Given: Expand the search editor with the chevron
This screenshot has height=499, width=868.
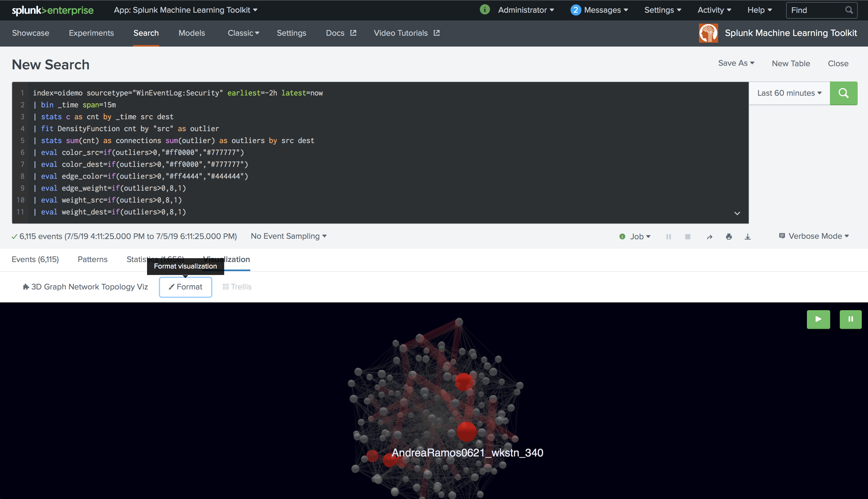Looking at the screenshot, I should pos(737,213).
